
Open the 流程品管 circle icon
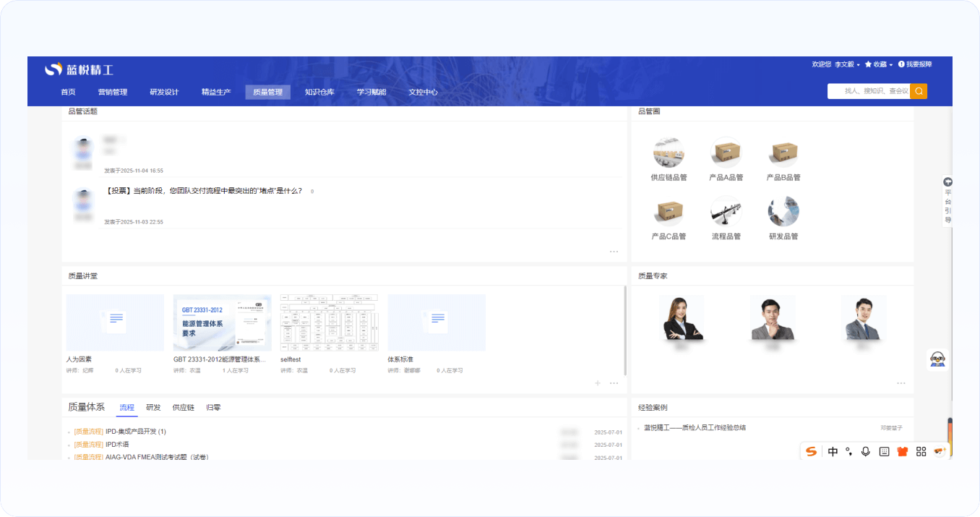[726, 212]
